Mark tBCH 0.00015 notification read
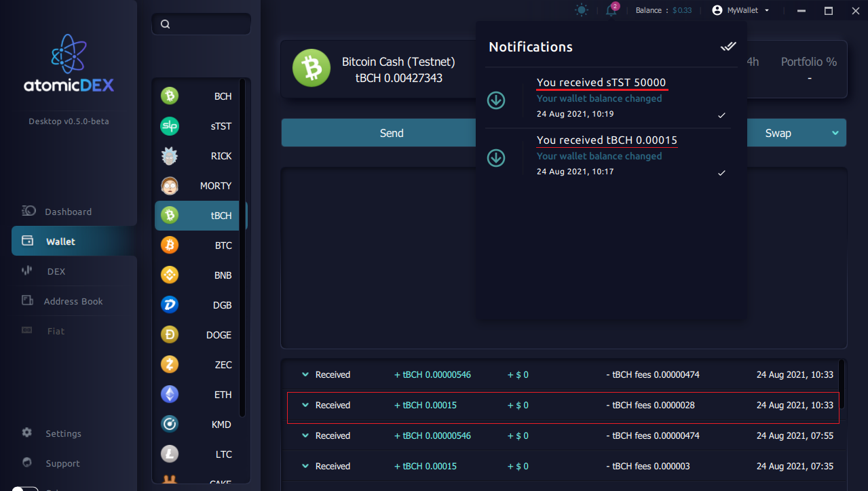 721,173
